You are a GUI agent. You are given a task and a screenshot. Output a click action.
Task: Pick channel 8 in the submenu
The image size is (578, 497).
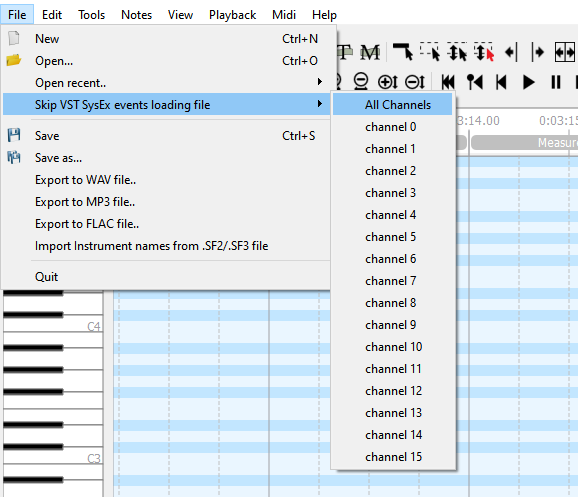coord(393,303)
